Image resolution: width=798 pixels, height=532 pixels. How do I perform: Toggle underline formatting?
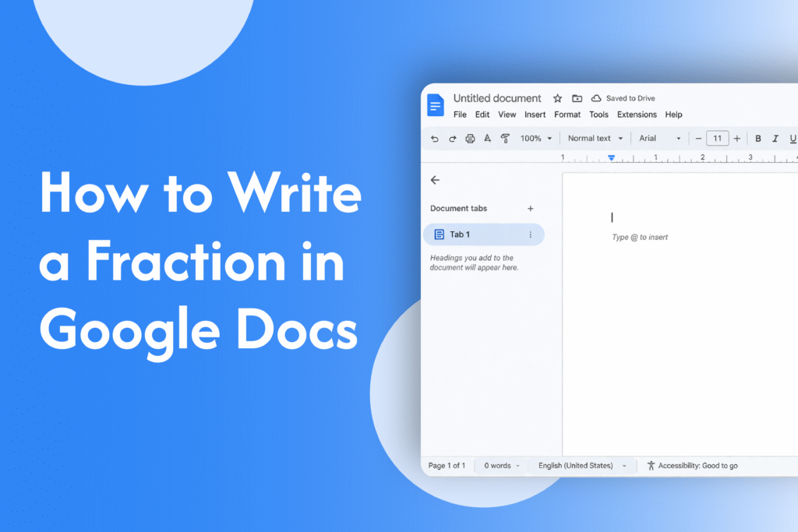(x=793, y=138)
